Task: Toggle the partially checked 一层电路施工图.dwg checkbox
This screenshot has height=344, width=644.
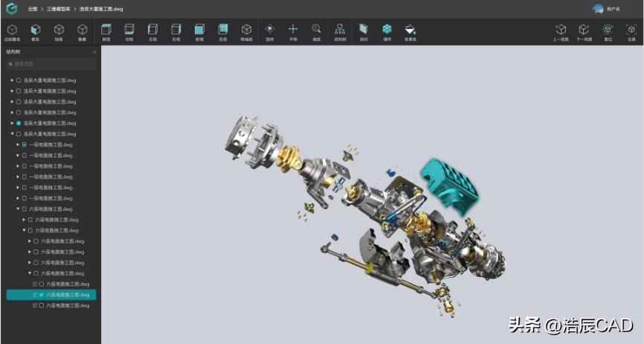Action: click(25, 144)
